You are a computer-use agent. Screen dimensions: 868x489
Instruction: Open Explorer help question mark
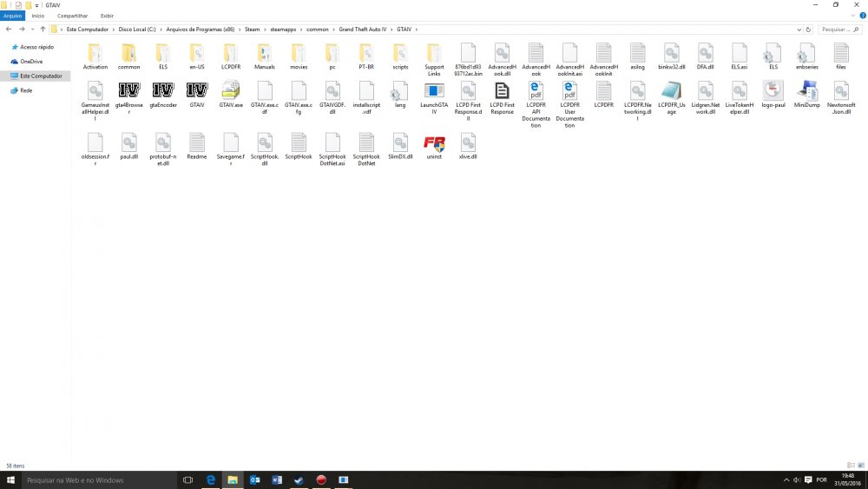(863, 16)
